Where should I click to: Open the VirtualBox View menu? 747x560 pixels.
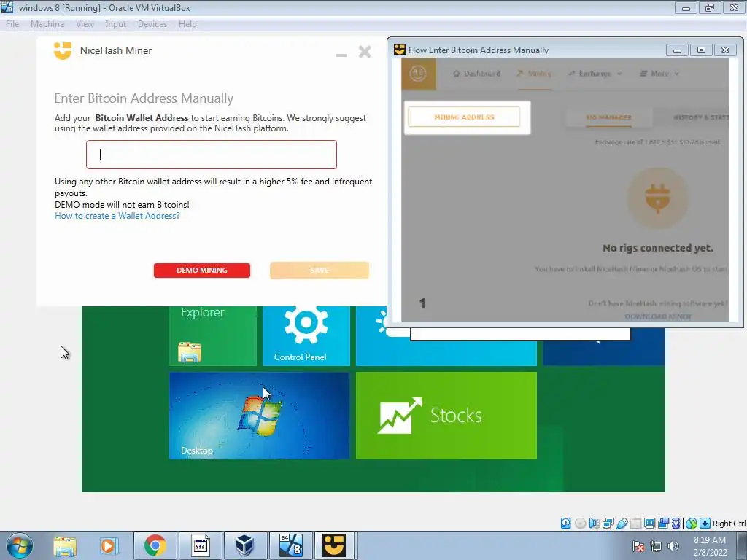85,24
